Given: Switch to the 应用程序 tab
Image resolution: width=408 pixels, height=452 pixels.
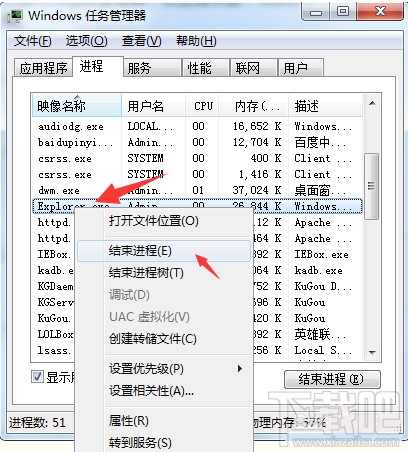Looking at the screenshot, I should coord(43,68).
